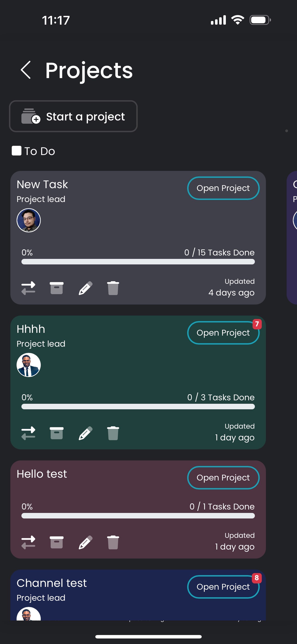Tap the home indicator bar at bottom
This screenshot has width=297, height=644.
[x=148, y=636]
